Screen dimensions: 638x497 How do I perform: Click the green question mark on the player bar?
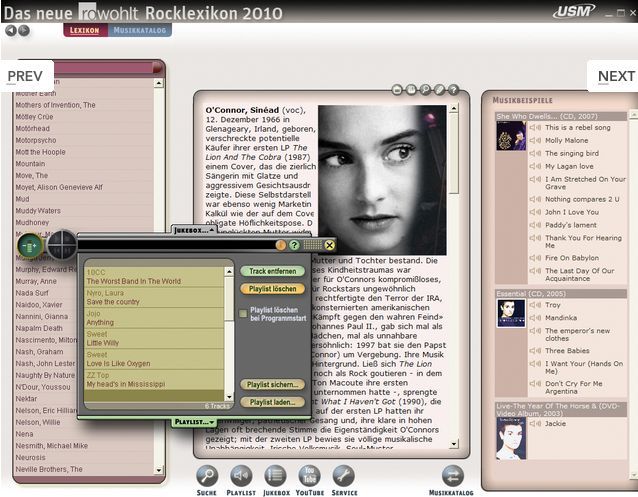[294, 245]
